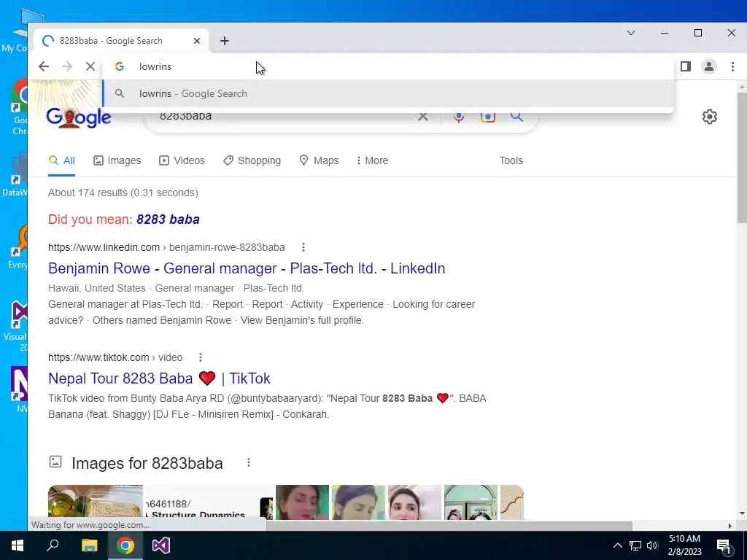Expand the tab search chevron
The image size is (747, 560).
[631, 33]
